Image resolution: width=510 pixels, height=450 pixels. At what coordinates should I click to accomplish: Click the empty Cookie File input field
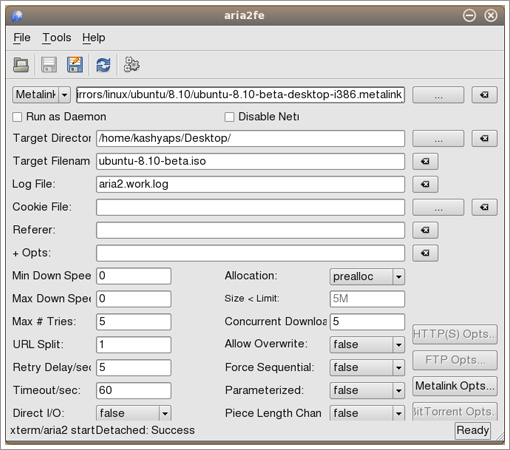click(250, 207)
